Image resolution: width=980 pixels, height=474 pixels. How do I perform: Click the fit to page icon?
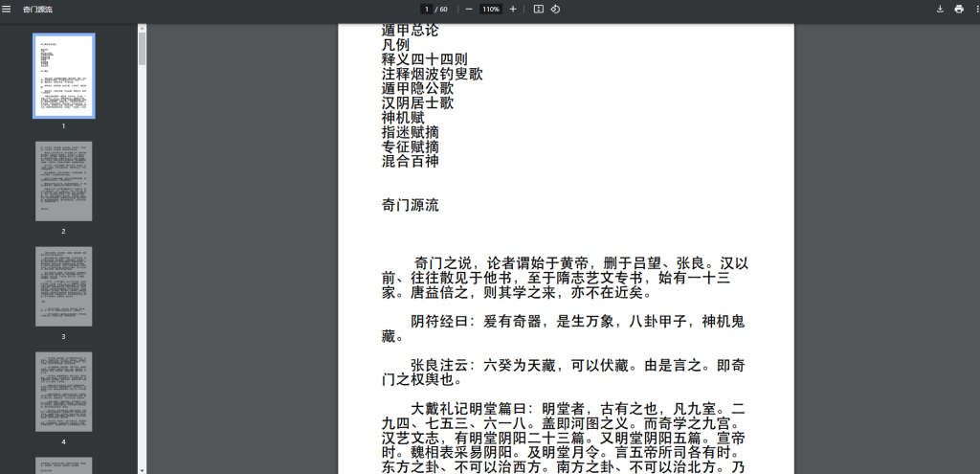[x=539, y=9]
